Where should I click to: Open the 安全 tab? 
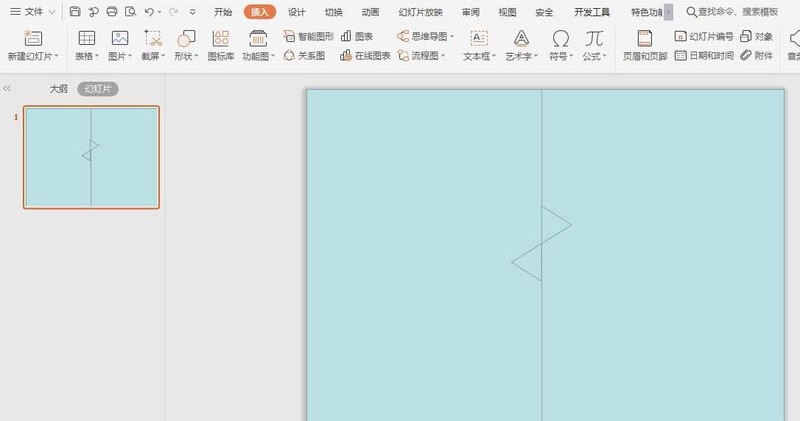pyautogui.click(x=544, y=12)
